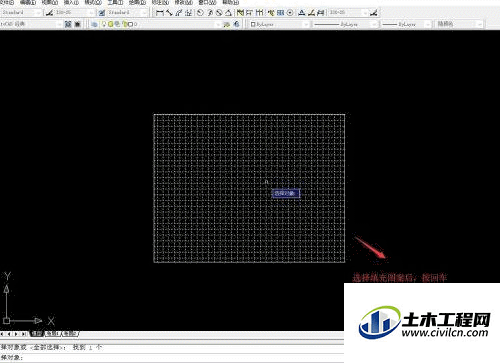The image size is (500, 363).
Task: Open the plot style 随颜色 dropdown
Action: click(459, 24)
